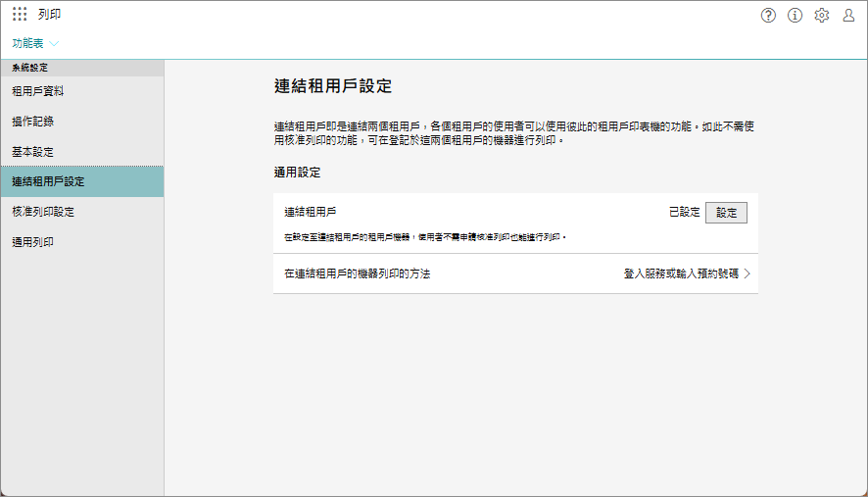Open 基本設定 in the sidebar
Screen dimensions: 868x497
[x=32, y=152]
